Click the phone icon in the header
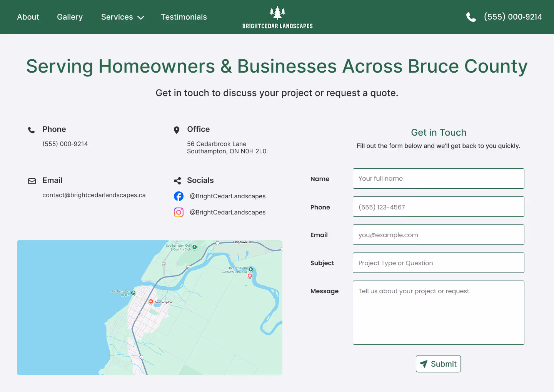The image size is (554, 392). [x=471, y=17]
